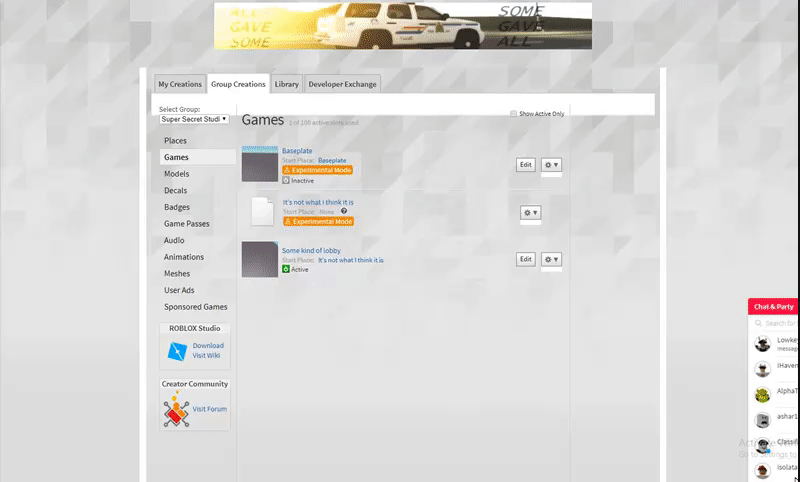Click the Creator Community icon
Screen dimensions: 800x482
pyautogui.click(x=176, y=409)
